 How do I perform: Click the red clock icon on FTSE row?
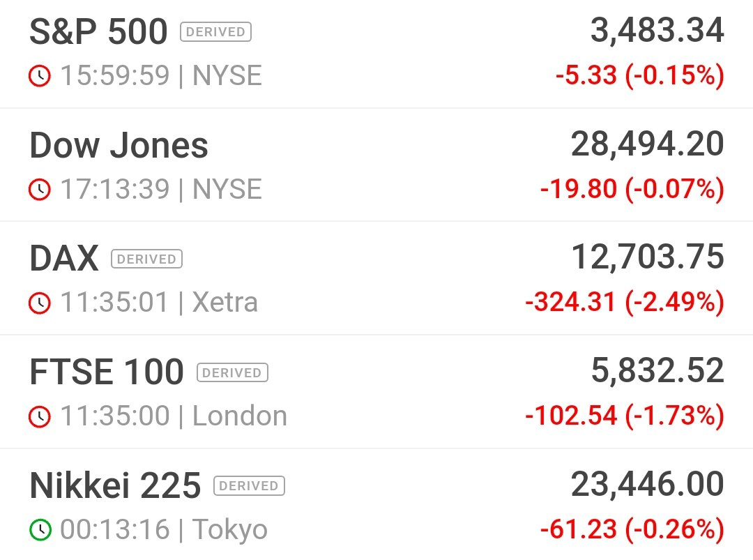[40, 416]
